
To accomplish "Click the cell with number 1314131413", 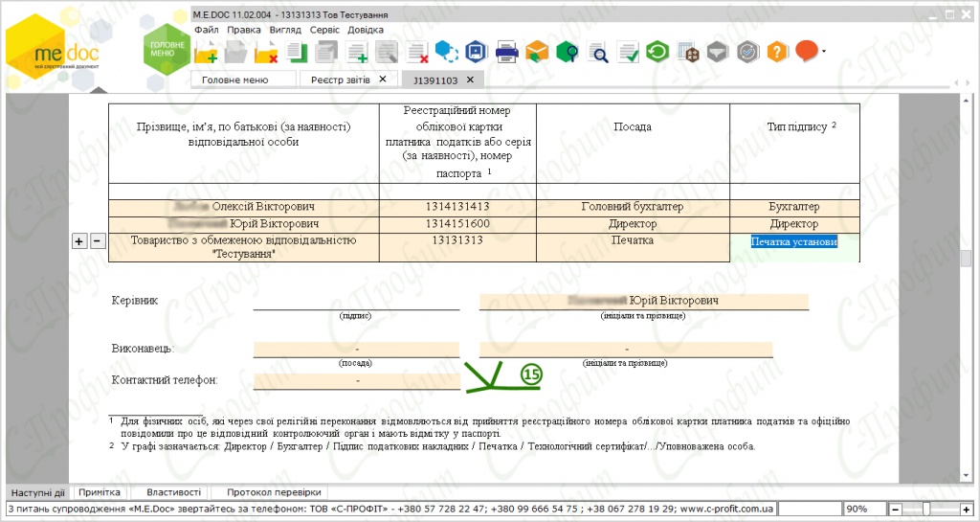I will click(x=457, y=207).
